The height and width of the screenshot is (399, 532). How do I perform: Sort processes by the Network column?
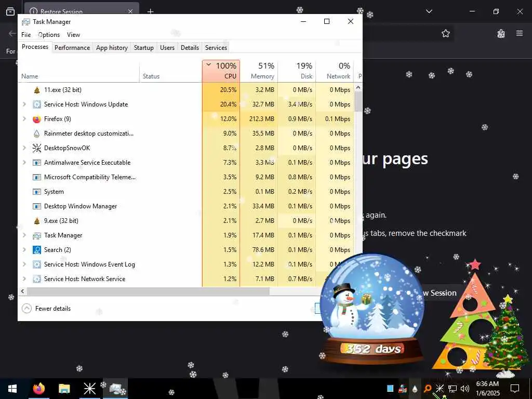tap(335, 71)
